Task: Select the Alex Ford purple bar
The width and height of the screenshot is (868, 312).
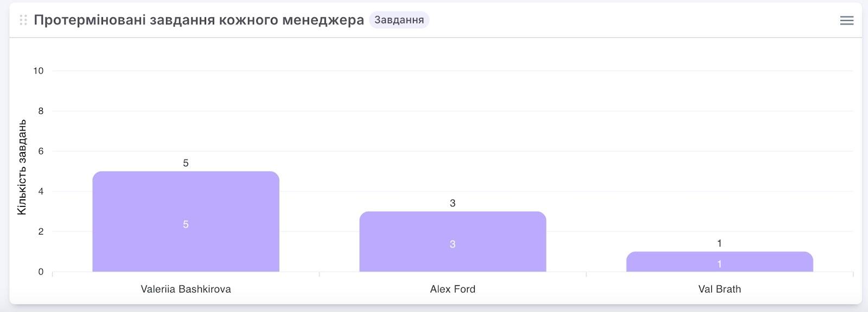Action: click(x=452, y=241)
